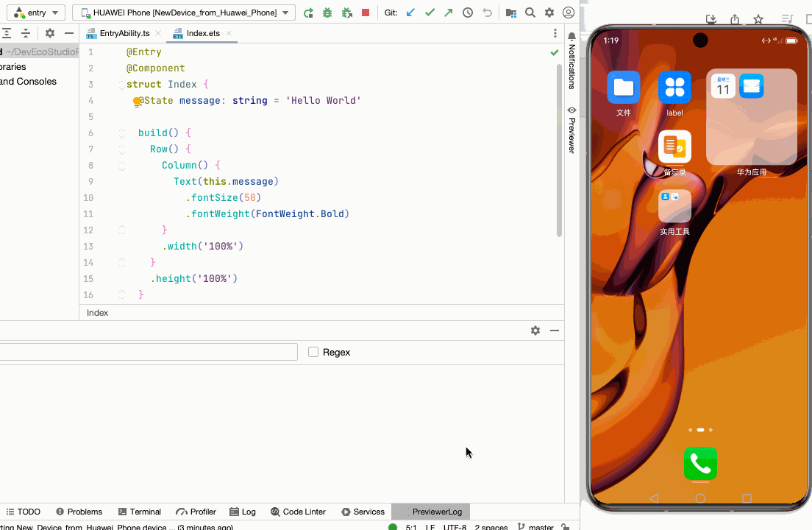Attach debugger to process icon
Viewport: 812px width, 530px height.
347,13
